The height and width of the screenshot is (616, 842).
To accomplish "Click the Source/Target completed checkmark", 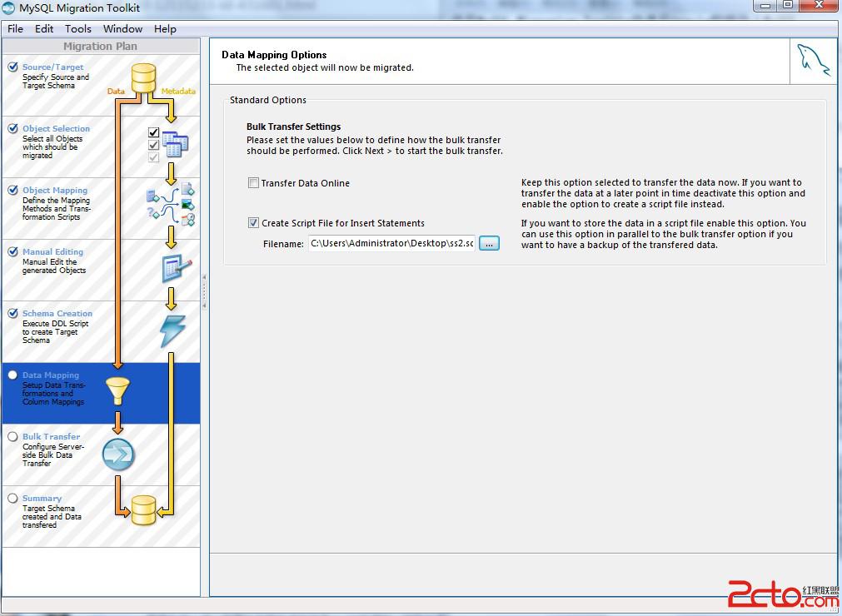I will tap(12, 67).
